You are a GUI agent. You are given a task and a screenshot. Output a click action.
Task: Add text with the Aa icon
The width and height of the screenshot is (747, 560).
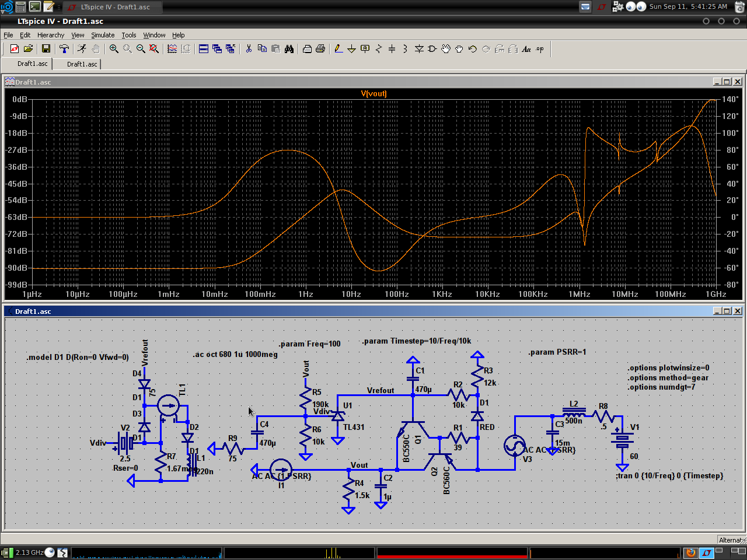(x=526, y=49)
